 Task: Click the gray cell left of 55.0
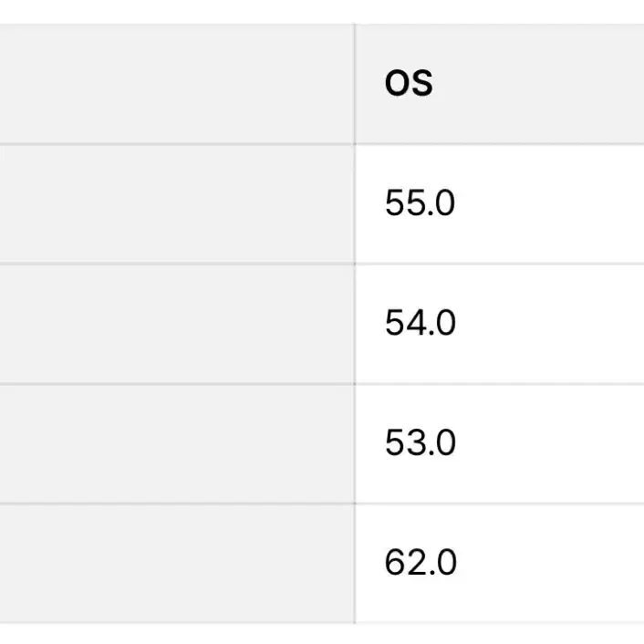(176, 203)
